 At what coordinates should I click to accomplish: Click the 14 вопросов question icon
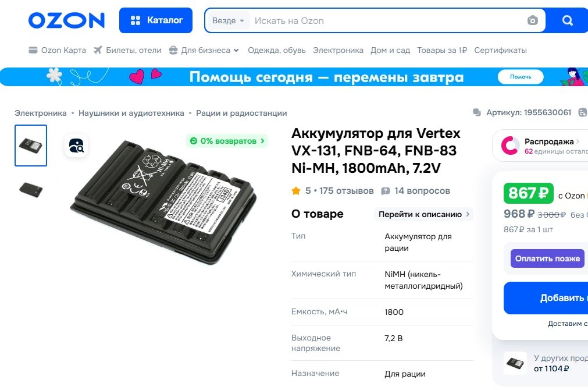(385, 191)
